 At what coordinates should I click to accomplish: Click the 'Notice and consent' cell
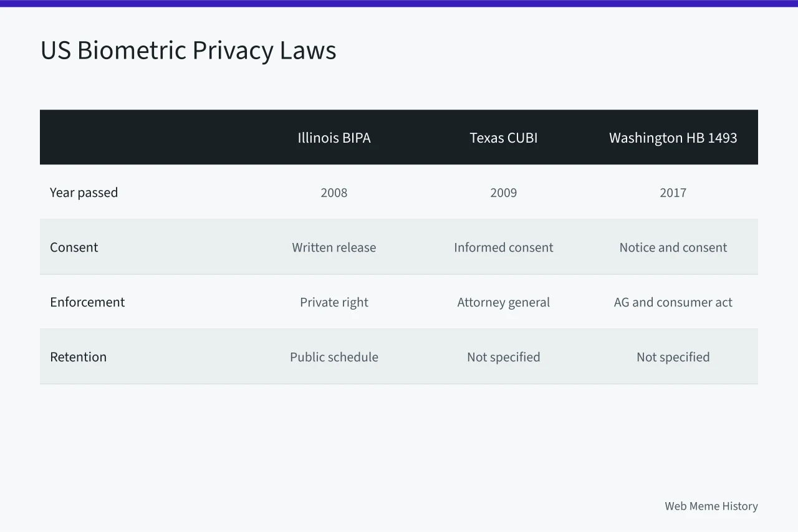click(x=673, y=247)
